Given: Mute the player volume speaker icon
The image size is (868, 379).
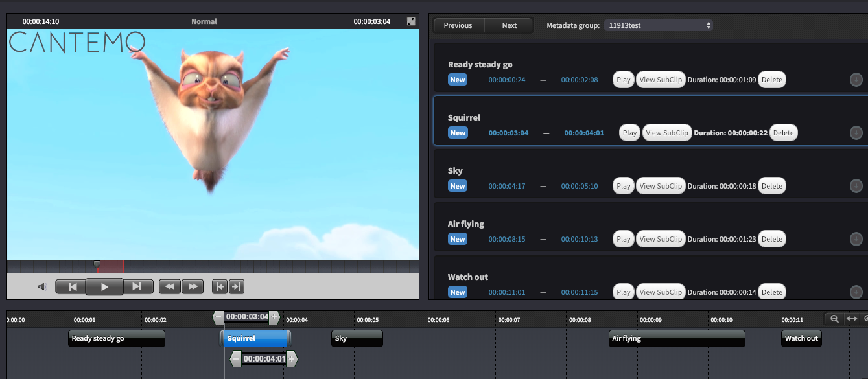Looking at the screenshot, I should click(x=43, y=286).
